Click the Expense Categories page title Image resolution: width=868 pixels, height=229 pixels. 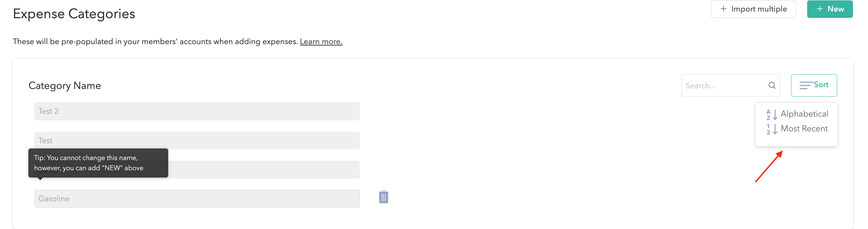pos(74,14)
